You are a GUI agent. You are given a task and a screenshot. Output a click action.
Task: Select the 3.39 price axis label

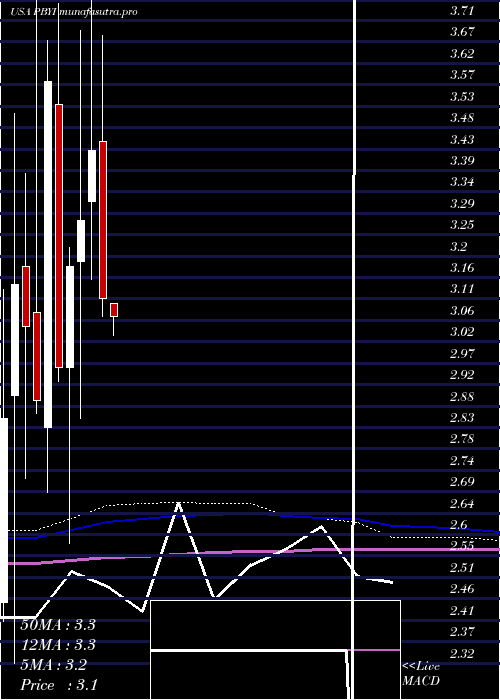[x=462, y=160]
